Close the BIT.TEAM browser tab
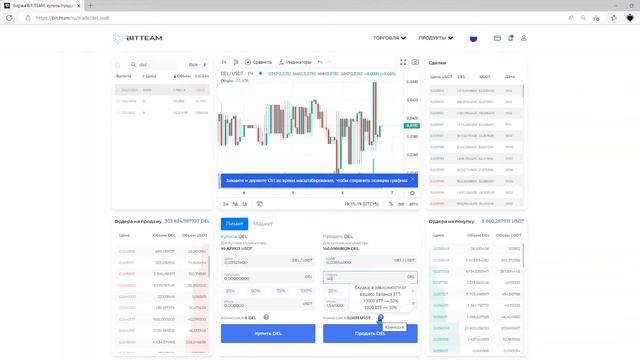Screen dimensions: 640x360 79,6
